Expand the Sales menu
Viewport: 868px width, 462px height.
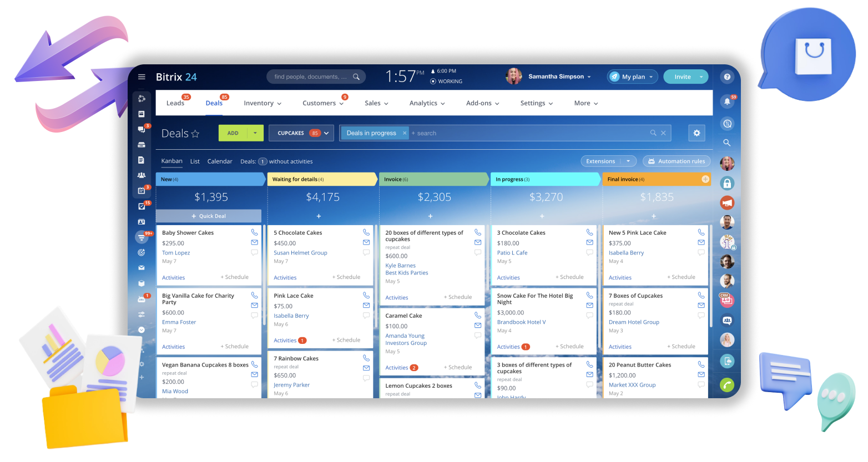376,103
